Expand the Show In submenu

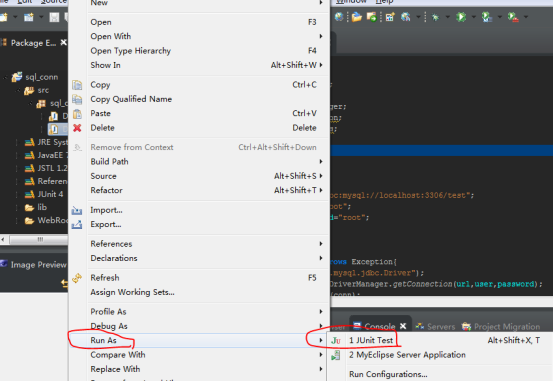click(321, 65)
